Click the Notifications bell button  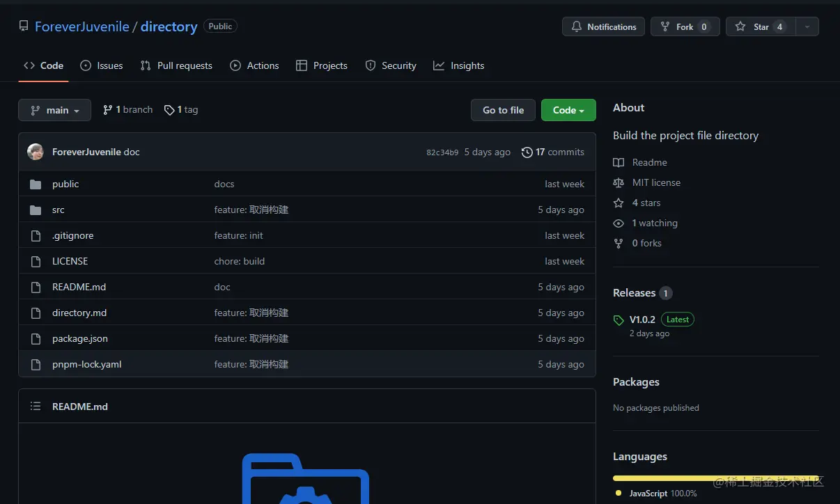pos(603,26)
